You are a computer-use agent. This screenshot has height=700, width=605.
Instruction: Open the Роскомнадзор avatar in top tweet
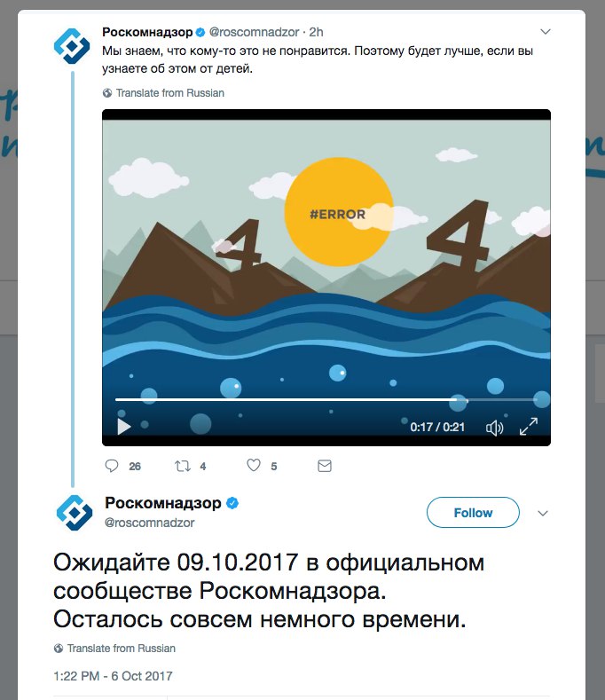pos(72,46)
